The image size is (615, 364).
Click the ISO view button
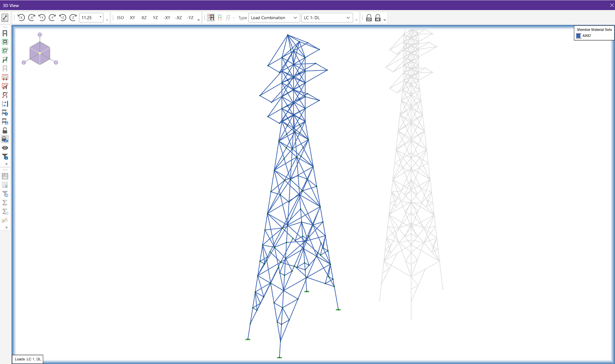(120, 18)
